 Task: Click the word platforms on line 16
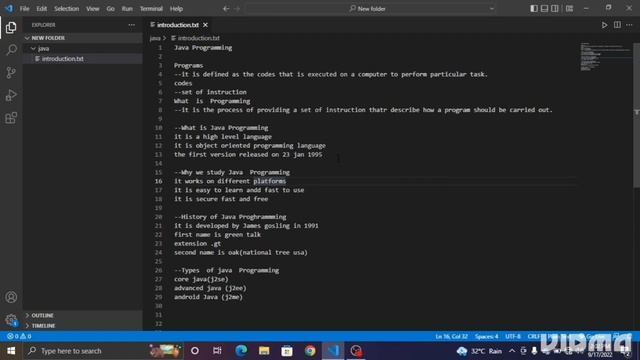click(x=269, y=181)
